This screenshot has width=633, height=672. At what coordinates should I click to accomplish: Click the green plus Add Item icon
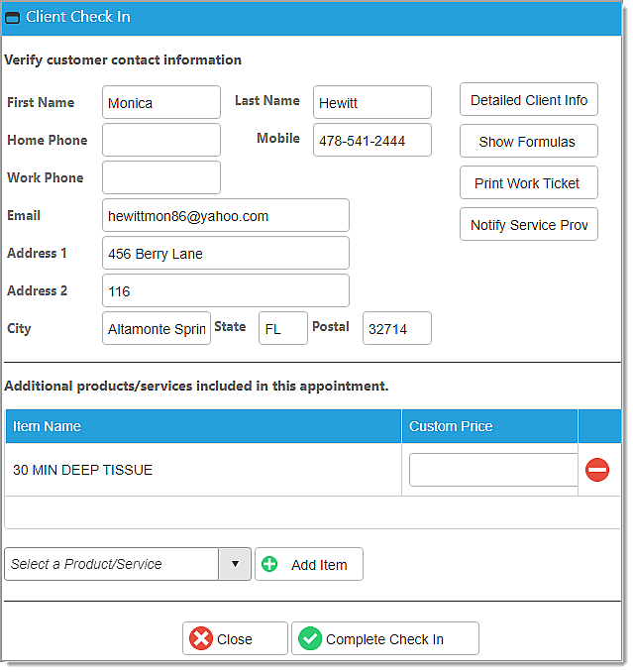coord(269,564)
